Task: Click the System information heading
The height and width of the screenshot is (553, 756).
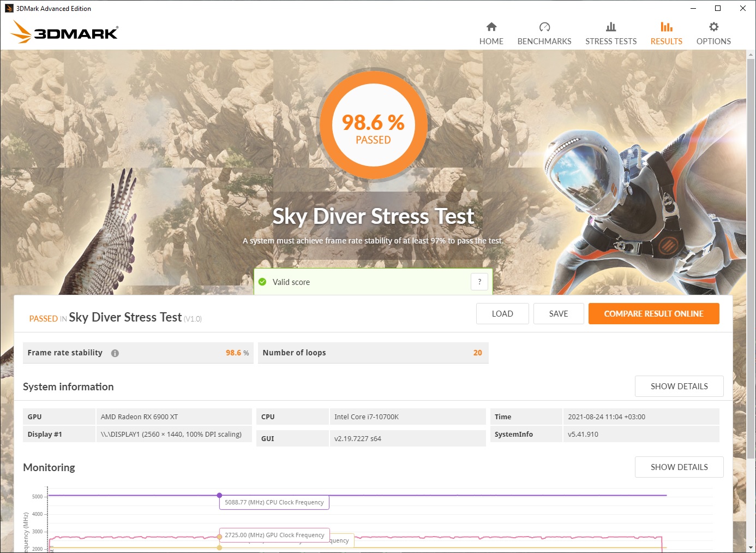Action: 68,386
